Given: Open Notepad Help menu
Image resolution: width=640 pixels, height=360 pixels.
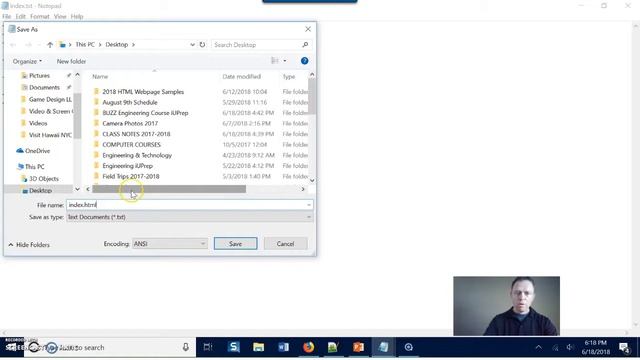Looking at the screenshot, I should tap(77, 16).
